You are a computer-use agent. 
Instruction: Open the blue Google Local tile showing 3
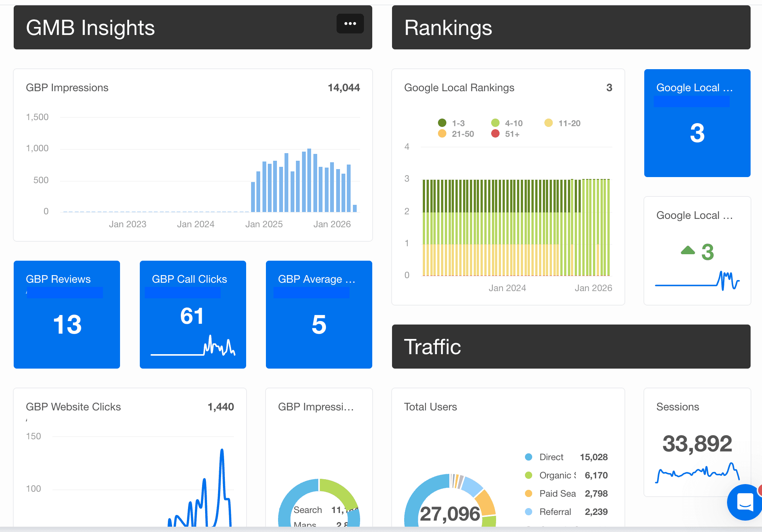coord(697,123)
